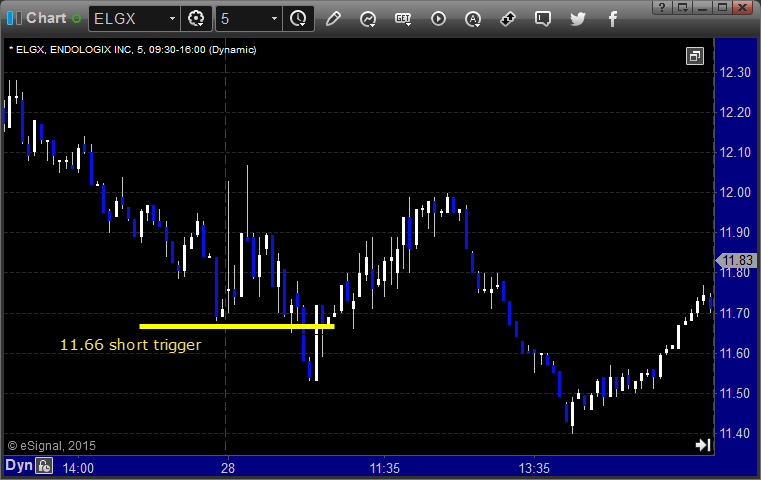
Task: Click the 11.40 price axis label
Action: 735,433
